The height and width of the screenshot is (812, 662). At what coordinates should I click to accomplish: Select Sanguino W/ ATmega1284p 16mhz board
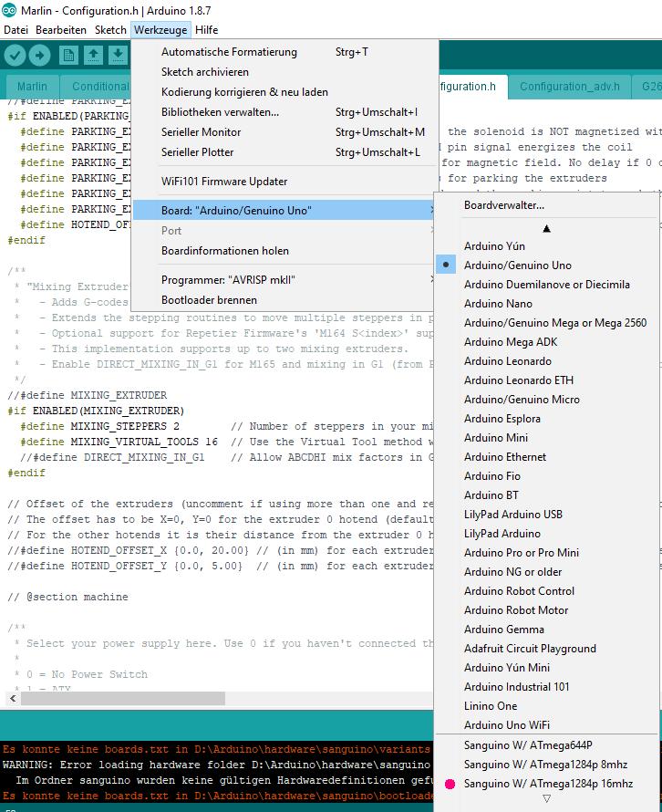click(x=546, y=784)
